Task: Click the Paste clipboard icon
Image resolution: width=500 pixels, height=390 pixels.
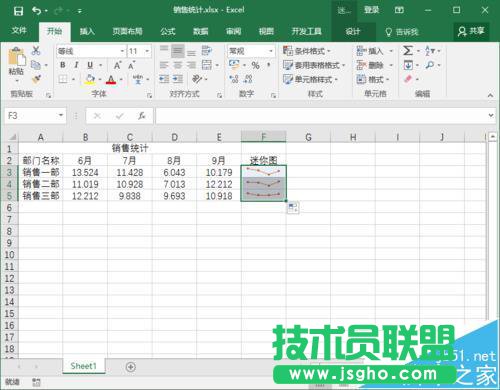Action: coord(17,57)
